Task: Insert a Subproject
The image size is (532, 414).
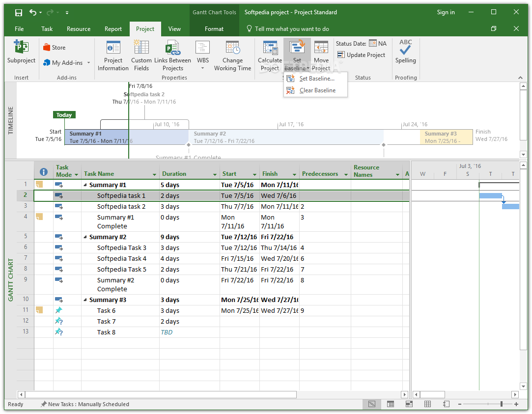Action: coord(21,51)
